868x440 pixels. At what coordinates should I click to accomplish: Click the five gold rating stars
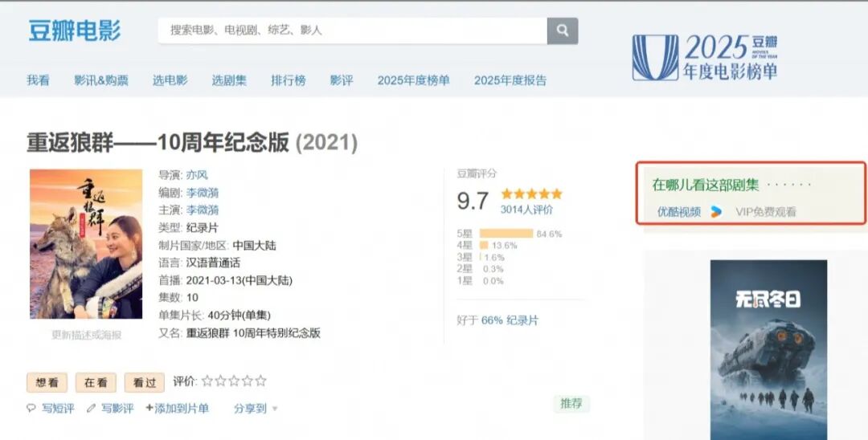(x=531, y=194)
